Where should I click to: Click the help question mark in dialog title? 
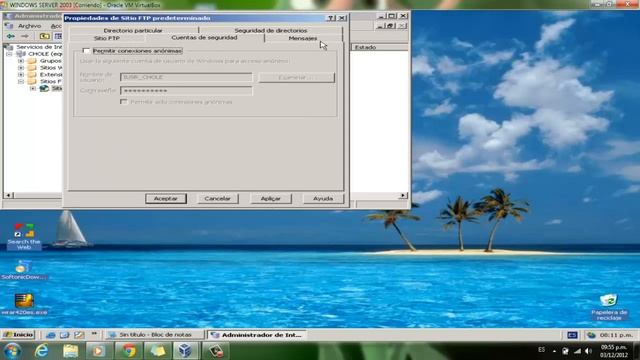click(331, 18)
